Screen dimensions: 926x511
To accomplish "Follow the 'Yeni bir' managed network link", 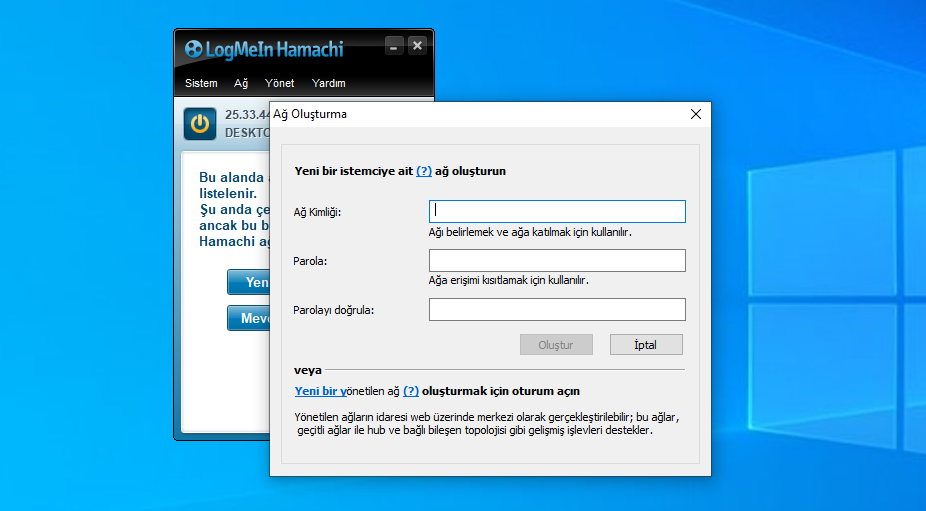I will (320, 391).
